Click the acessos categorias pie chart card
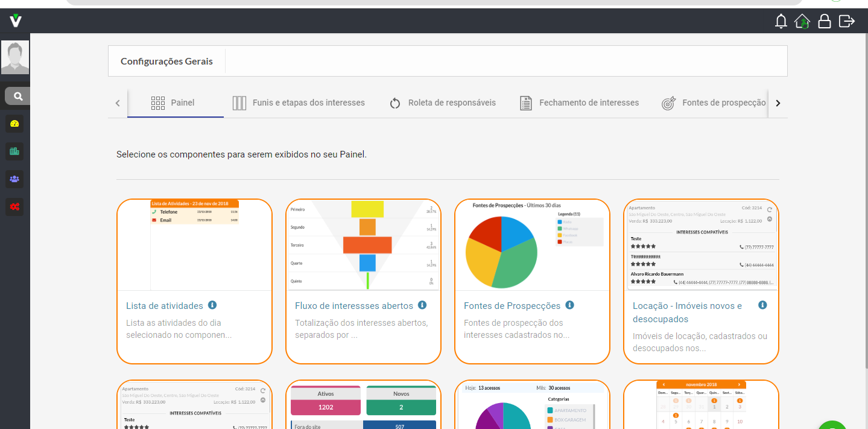 tap(532, 405)
